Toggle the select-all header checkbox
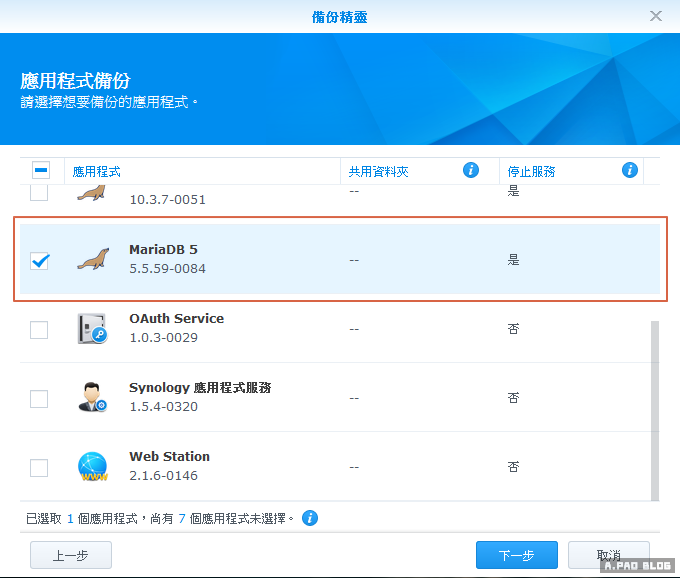 [41, 171]
